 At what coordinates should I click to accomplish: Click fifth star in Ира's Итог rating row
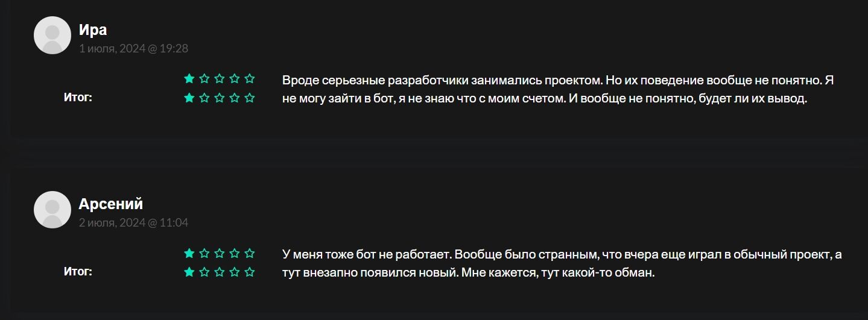(250, 98)
